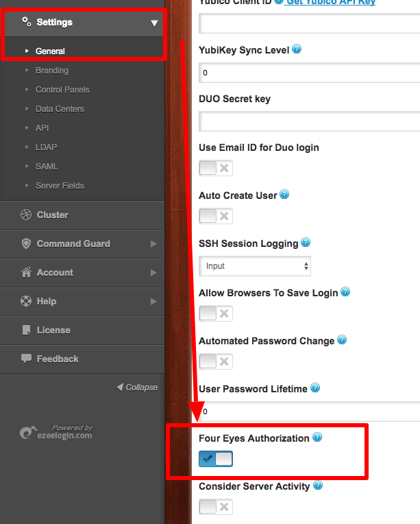Open help for Four Eyes Authorization
Viewport: 420px width, 524px height.
pyautogui.click(x=317, y=437)
